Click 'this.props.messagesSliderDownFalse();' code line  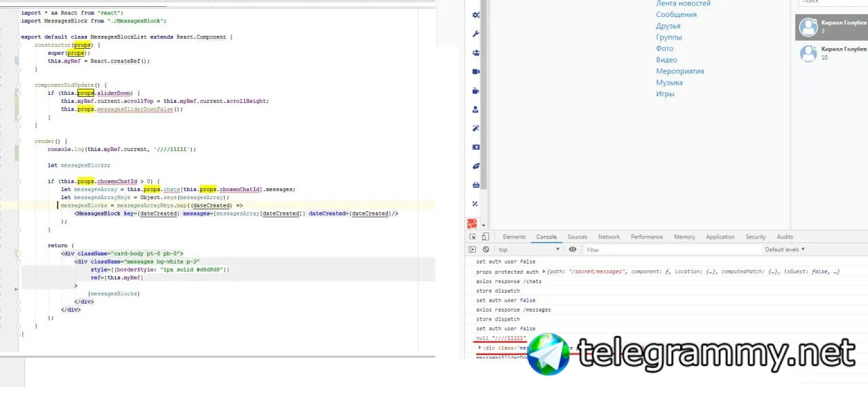tap(122, 109)
